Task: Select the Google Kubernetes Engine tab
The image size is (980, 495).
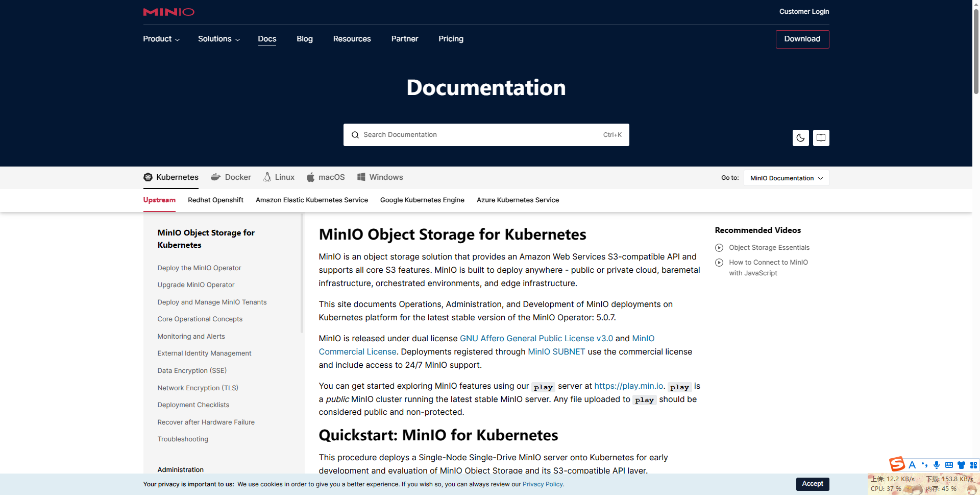Action: (x=422, y=200)
